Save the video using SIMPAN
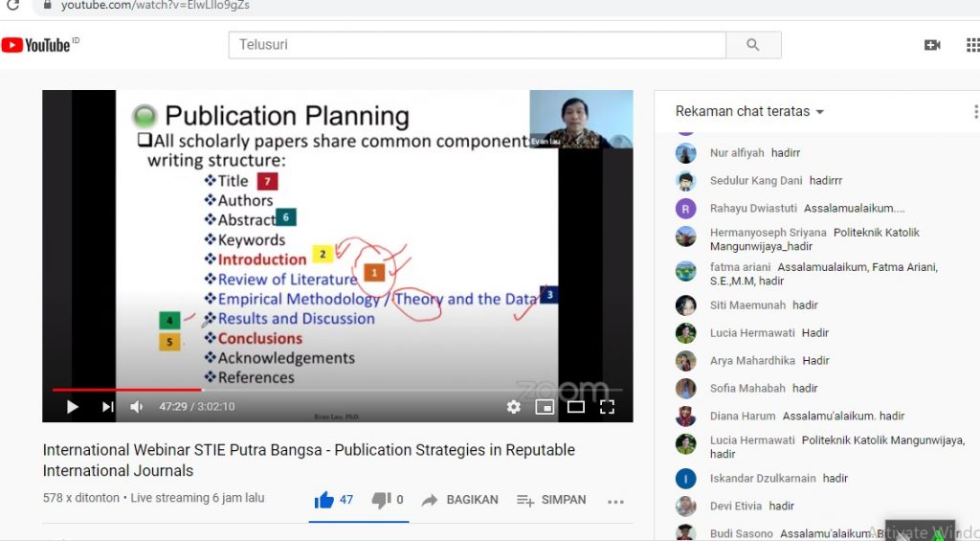This screenshot has height=541, width=980. (x=551, y=500)
